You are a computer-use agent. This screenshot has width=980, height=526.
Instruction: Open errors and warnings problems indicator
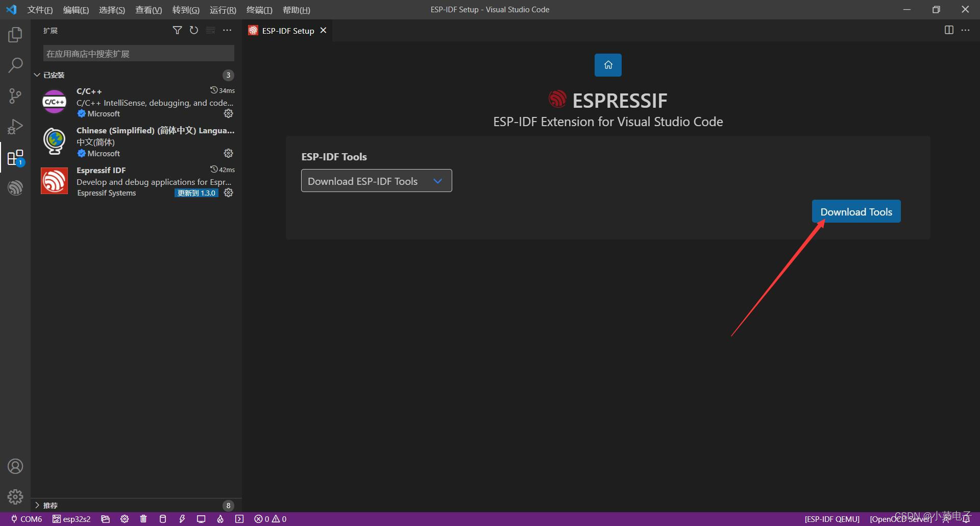pyautogui.click(x=271, y=519)
